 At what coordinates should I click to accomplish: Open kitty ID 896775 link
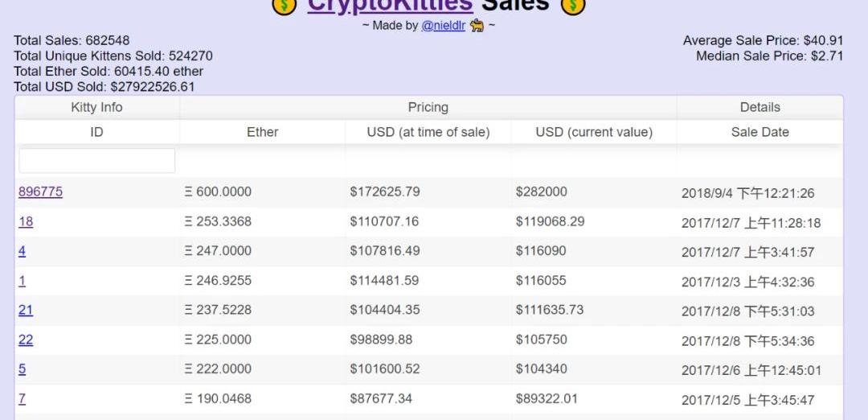[40, 191]
